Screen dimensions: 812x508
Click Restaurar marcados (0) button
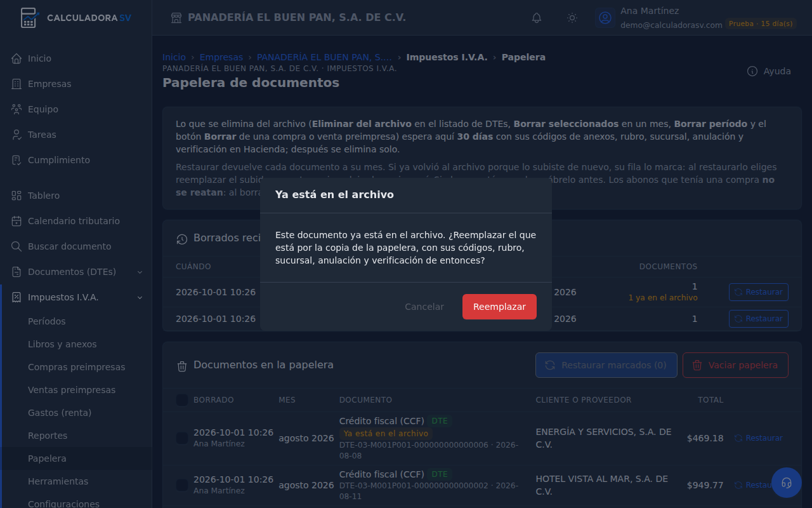pos(606,365)
